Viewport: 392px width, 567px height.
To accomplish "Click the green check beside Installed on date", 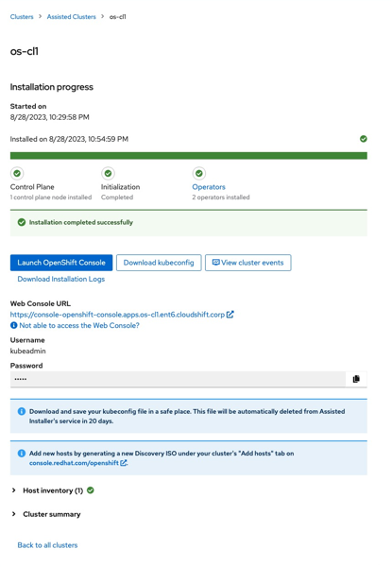I will coord(363,139).
